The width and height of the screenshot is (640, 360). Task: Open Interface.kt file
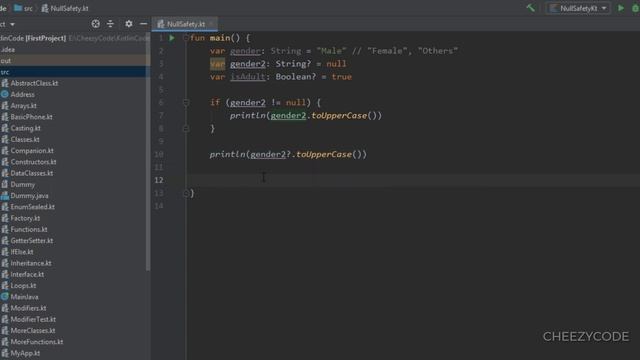[27, 274]
